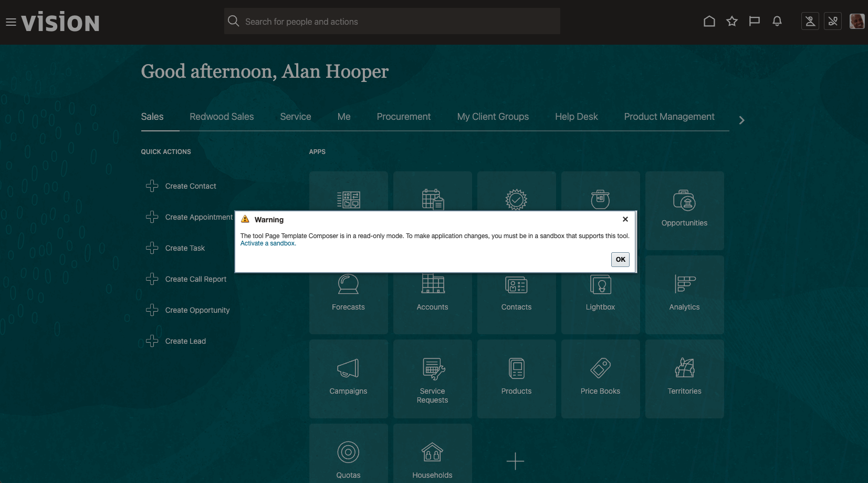Open the home icon in the top bar
This screenshot has height=483, width=868.
pos(709,21)
